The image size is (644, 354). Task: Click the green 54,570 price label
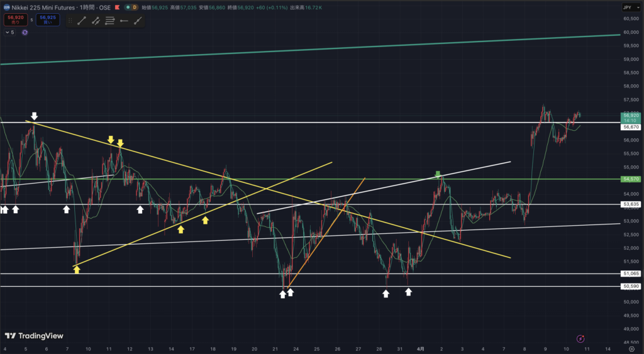tap(631, 179)
